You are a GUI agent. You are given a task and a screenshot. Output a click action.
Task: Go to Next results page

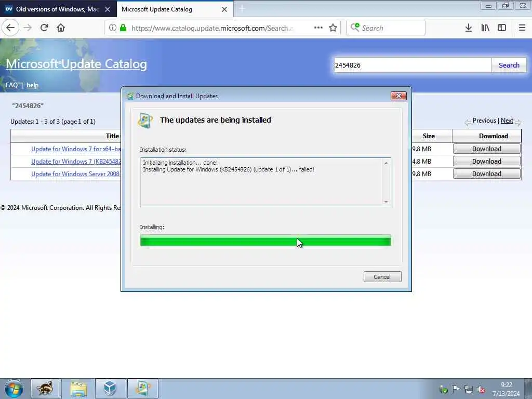point(507,121)
